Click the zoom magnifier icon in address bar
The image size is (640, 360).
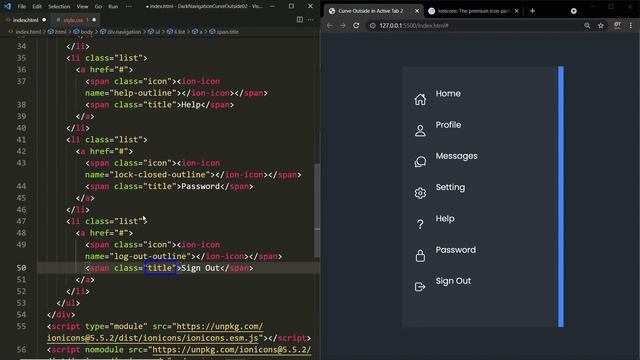coord(587,25)
